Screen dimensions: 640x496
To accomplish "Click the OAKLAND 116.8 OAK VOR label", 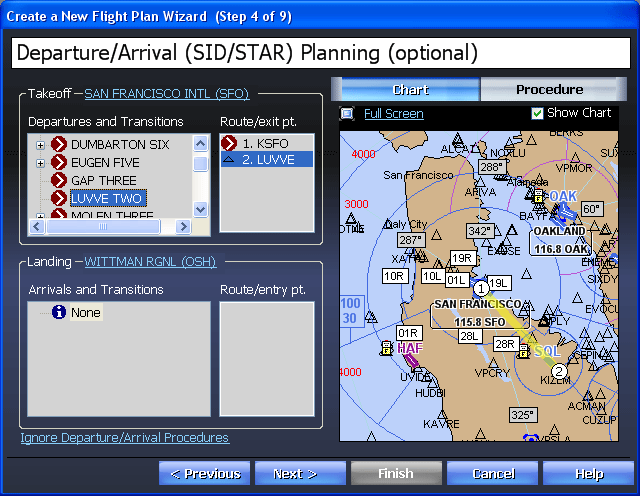I will 560,240.
